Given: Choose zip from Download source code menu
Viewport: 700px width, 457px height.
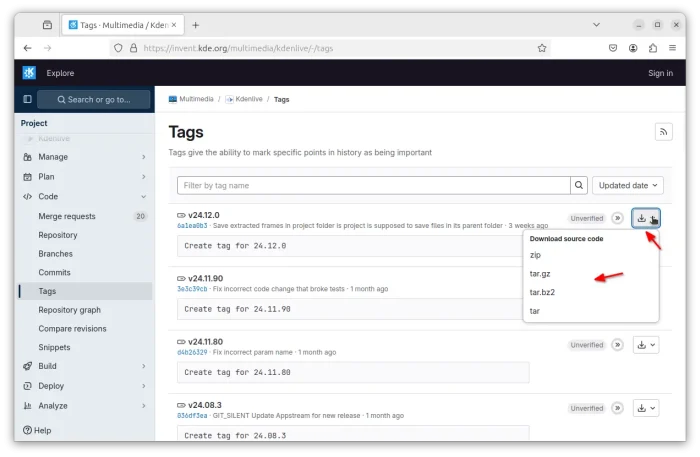Looking at the screenshot, I should pyautogui.click(x=535, y=255).
